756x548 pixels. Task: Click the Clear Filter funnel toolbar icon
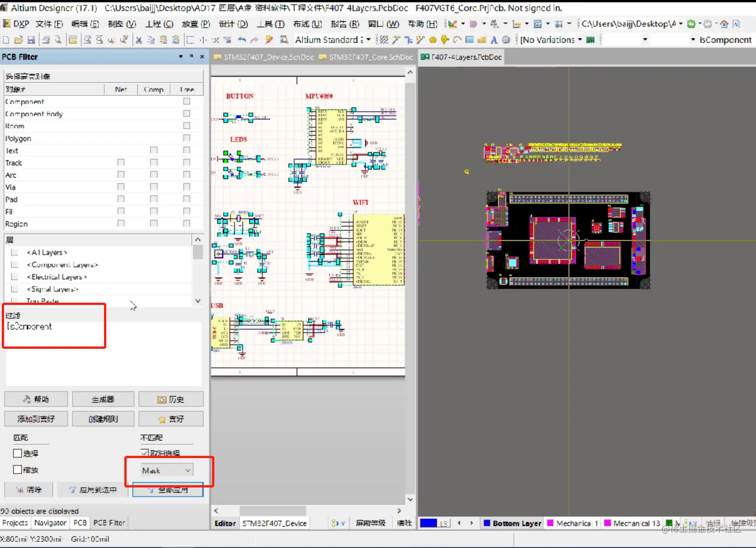point(227,40)
